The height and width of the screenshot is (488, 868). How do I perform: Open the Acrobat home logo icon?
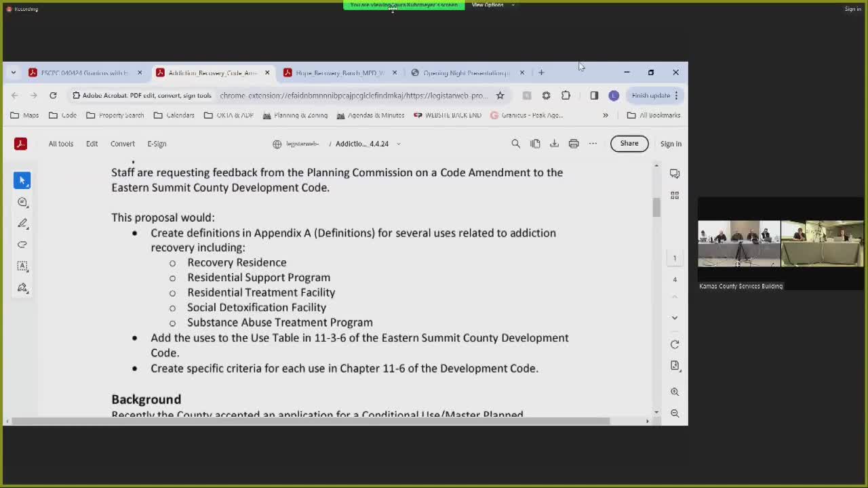(20, 144)
